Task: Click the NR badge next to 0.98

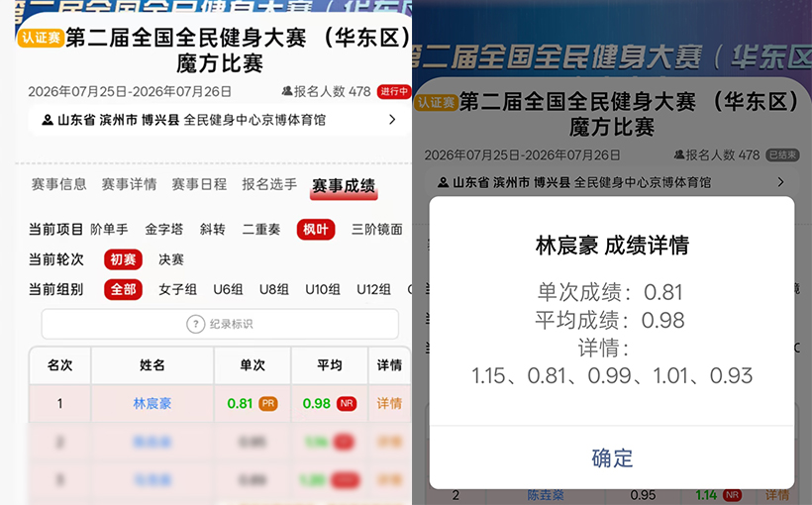Action: point(347,403)
